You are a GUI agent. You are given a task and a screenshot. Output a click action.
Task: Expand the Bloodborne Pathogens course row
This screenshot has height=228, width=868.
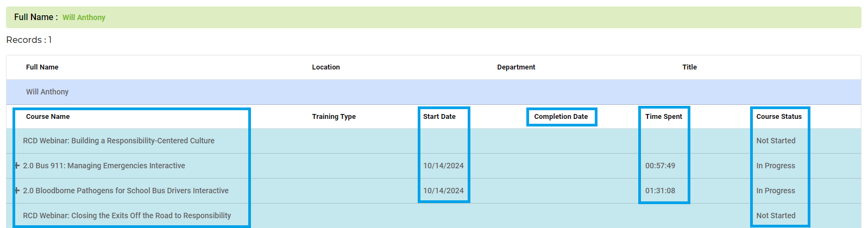(17, 191)
